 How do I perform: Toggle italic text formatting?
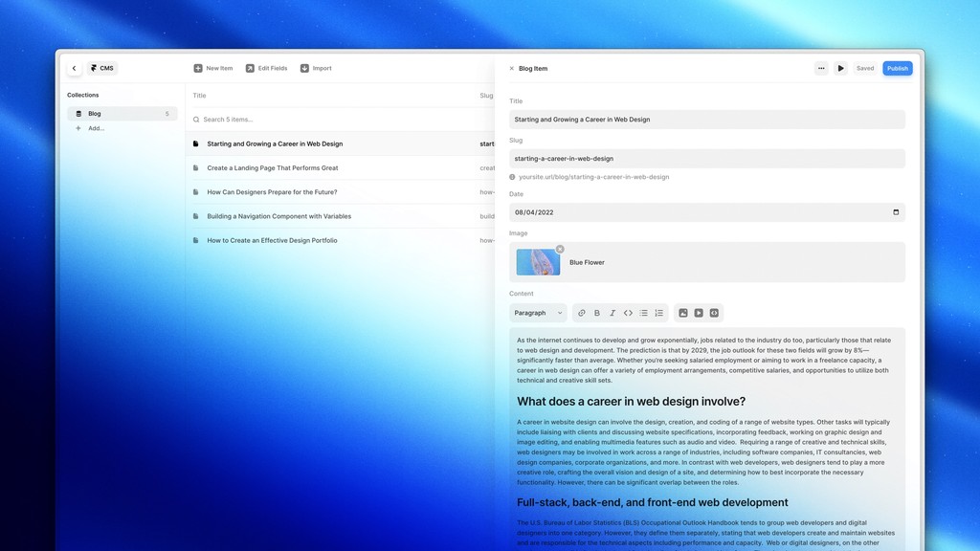612,313
